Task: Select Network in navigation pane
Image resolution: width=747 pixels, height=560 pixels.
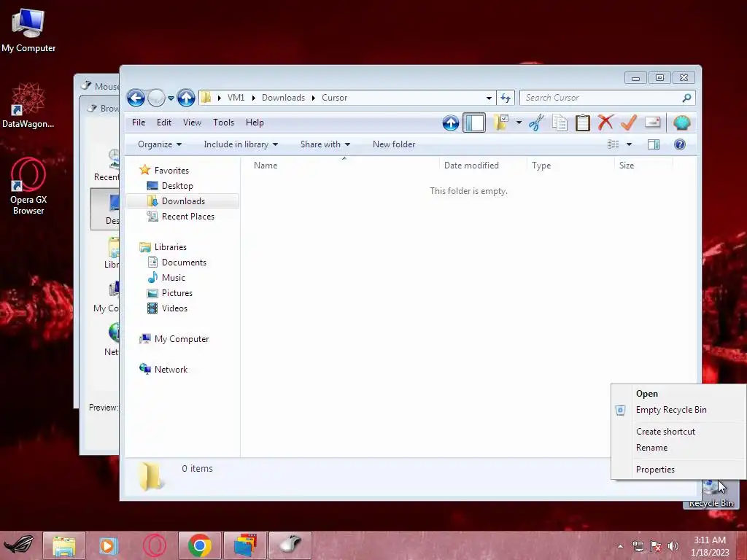Action: [171, 370]
